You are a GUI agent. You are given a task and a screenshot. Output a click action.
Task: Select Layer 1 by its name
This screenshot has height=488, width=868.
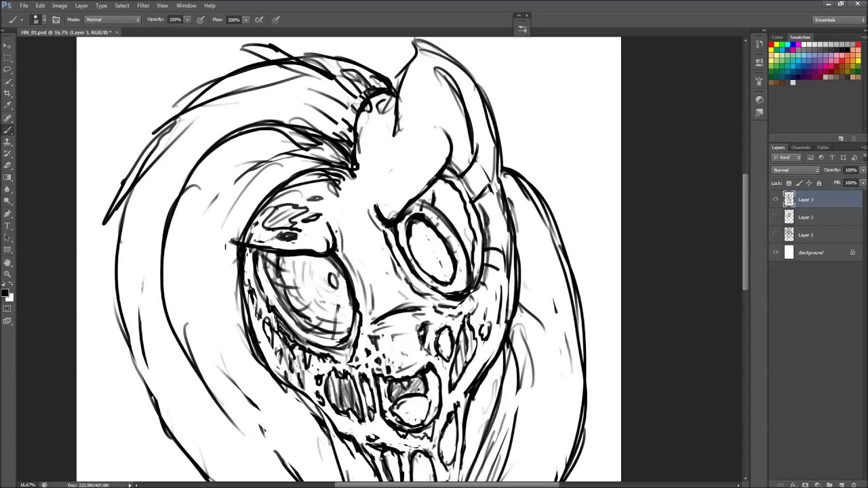click(x=806, y=235)
